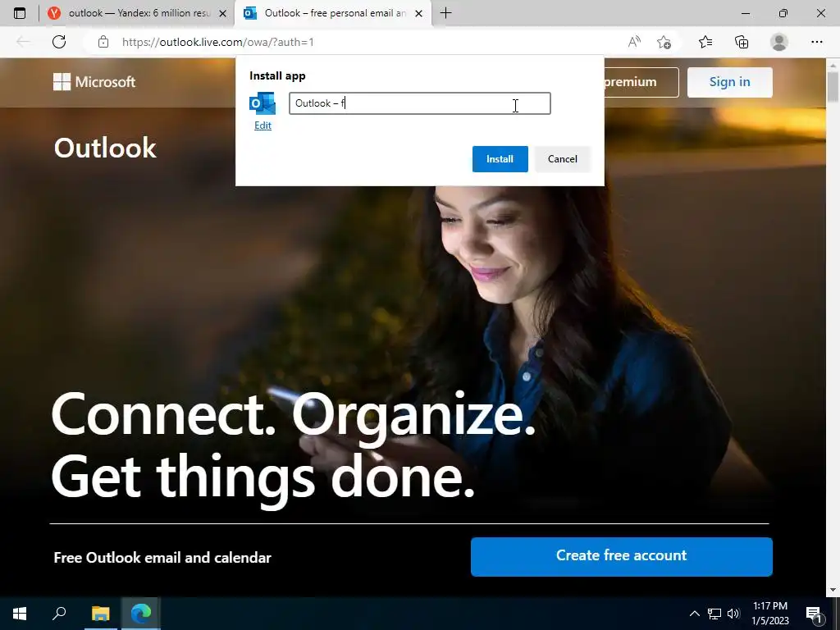This screenshot has height=630, width=840.
Task: Close the Yandex outlook search tab
Action: tap(223, 13)
